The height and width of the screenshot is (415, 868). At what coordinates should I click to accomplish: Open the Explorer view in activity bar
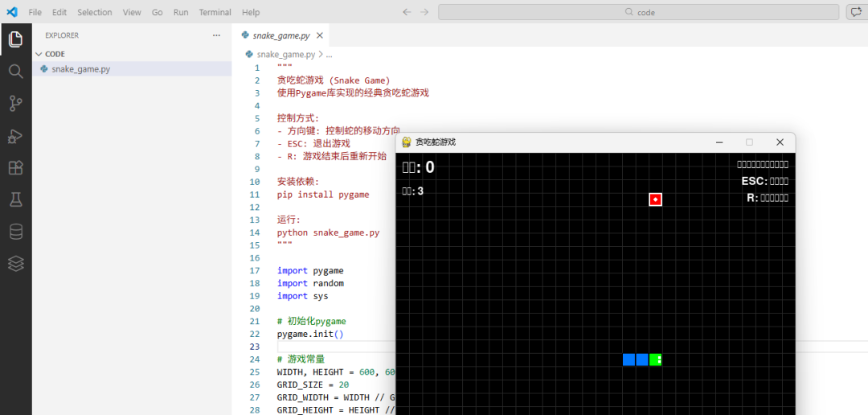tap(15, 39)
